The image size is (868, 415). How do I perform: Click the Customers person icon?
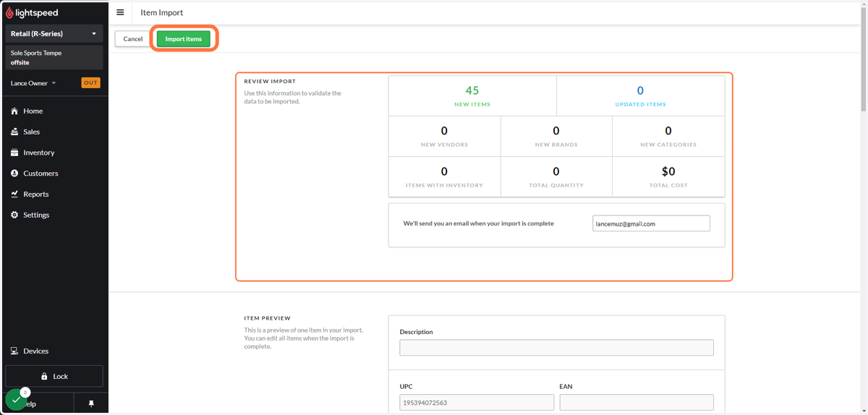(14, 174)
